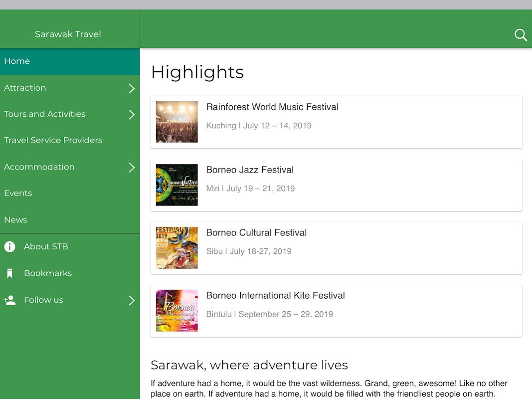Click the search magnifier icon
The image size is (532, 399).
tap(521, 35)
